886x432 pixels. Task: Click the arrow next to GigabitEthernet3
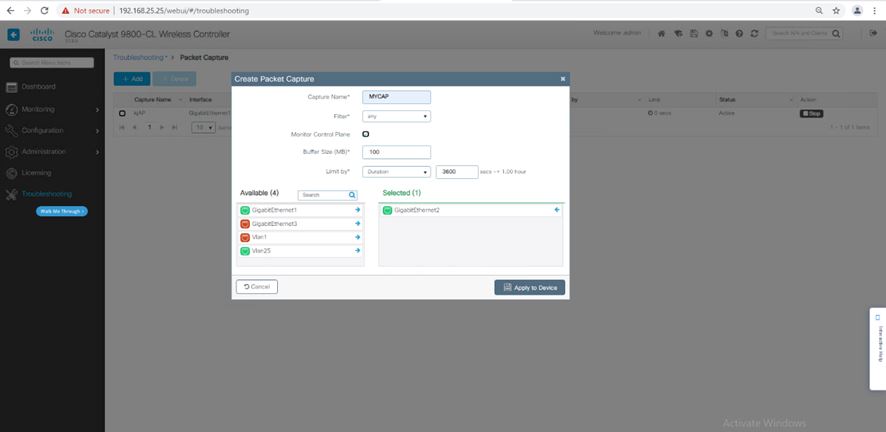click(357, 224)
